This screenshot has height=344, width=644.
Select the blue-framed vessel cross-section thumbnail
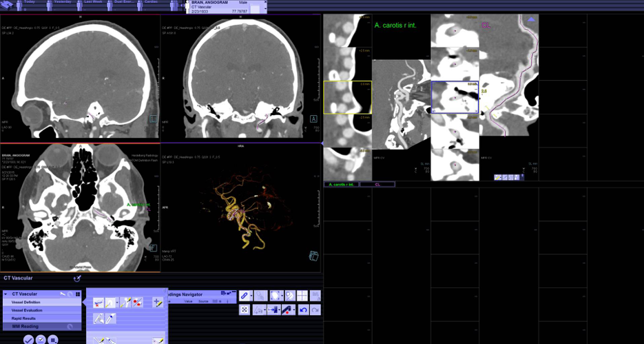click(455, 97)
